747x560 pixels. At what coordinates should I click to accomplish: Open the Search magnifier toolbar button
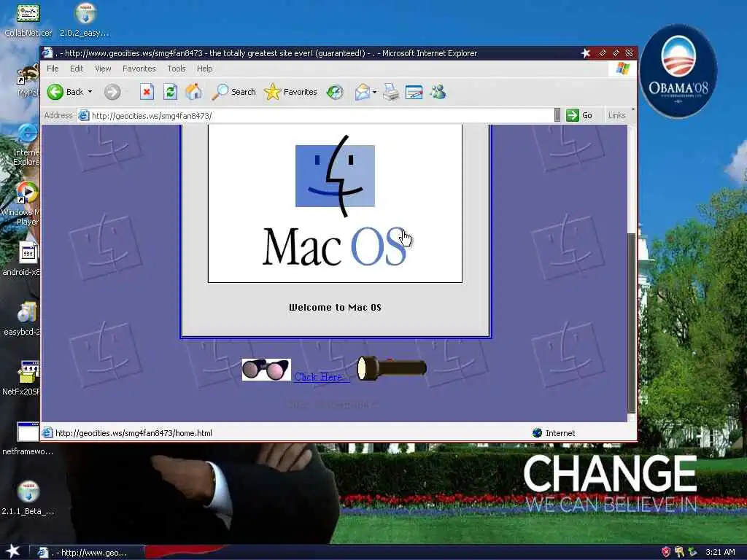(x=233, y=92)
